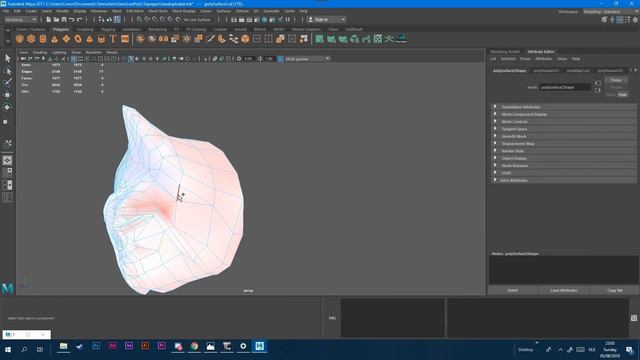Click the first green UV editor shelf icon

319,39
